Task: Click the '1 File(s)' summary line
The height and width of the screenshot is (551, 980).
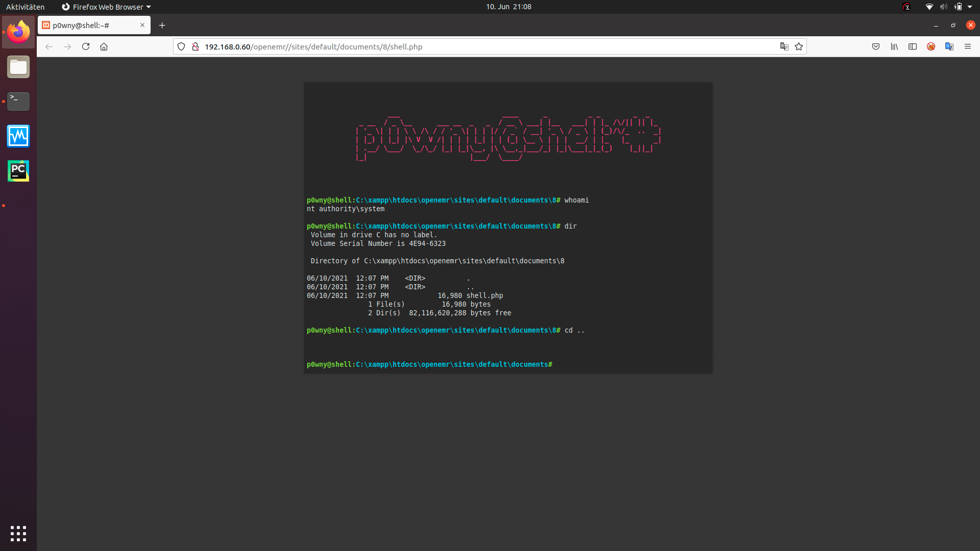Action: point(429,305)
